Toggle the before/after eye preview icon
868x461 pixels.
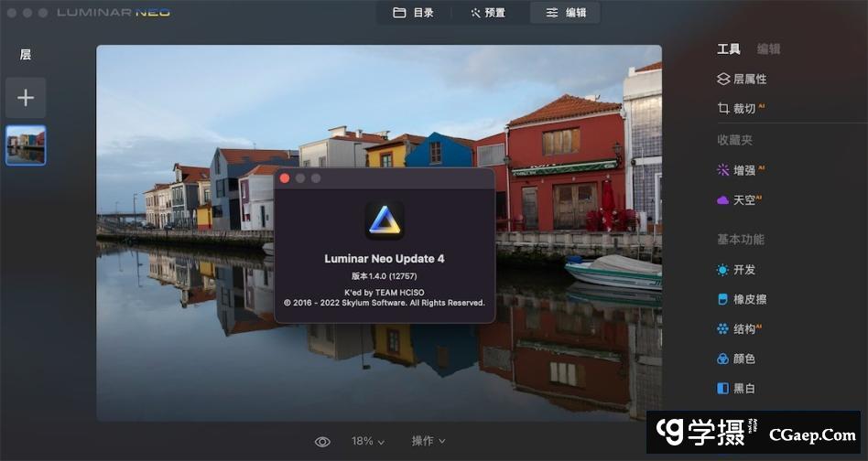coord(322,442)
